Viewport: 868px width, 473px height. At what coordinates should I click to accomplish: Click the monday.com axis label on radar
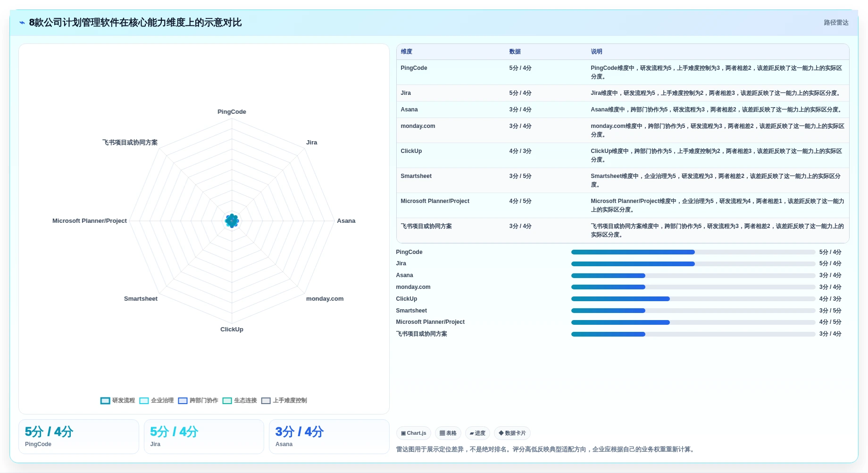pos(325,299)
